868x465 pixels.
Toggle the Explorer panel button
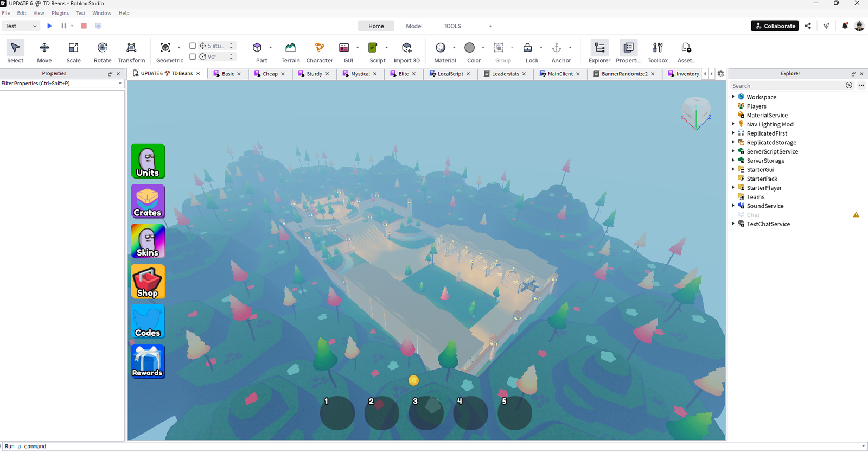(x=599, y=52)
